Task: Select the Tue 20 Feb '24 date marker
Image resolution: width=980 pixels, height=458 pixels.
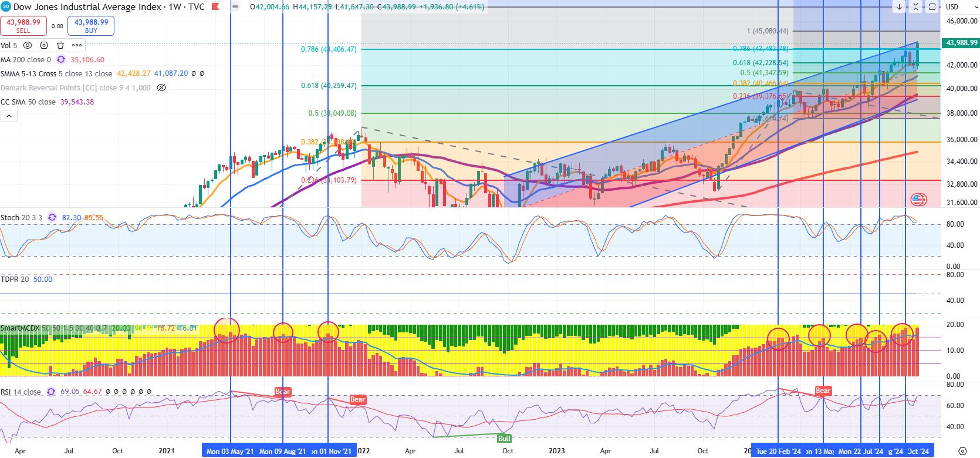Action: point(779,451)
